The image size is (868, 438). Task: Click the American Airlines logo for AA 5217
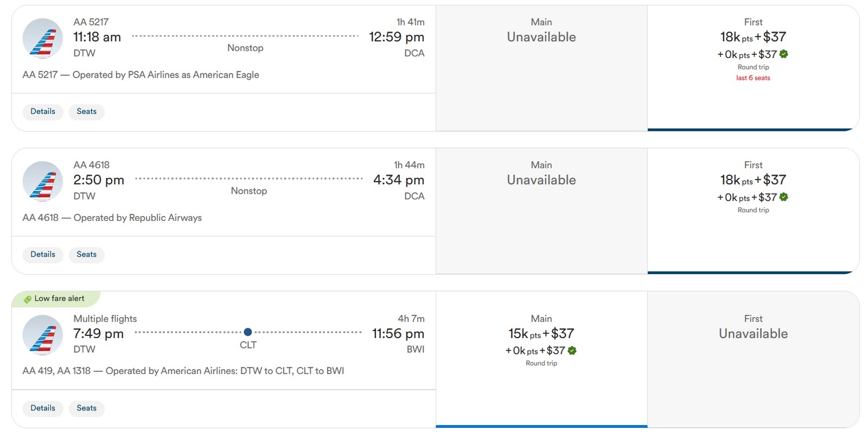pyautogui.click(x=42, y=38)
